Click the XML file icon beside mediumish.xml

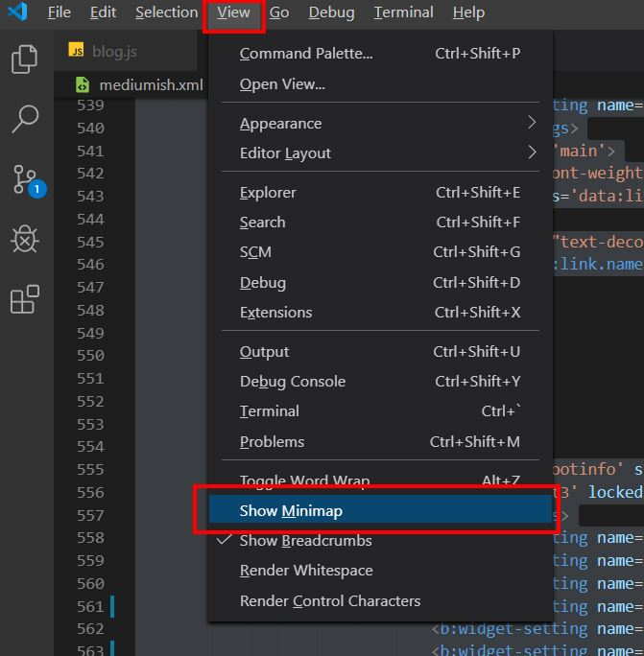(83, 85)
